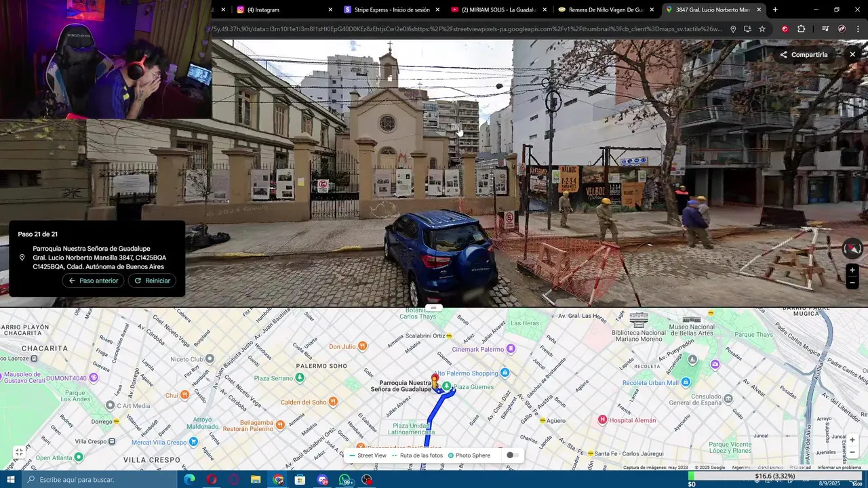Click the browser address bar URL

[x=468, y=29]
